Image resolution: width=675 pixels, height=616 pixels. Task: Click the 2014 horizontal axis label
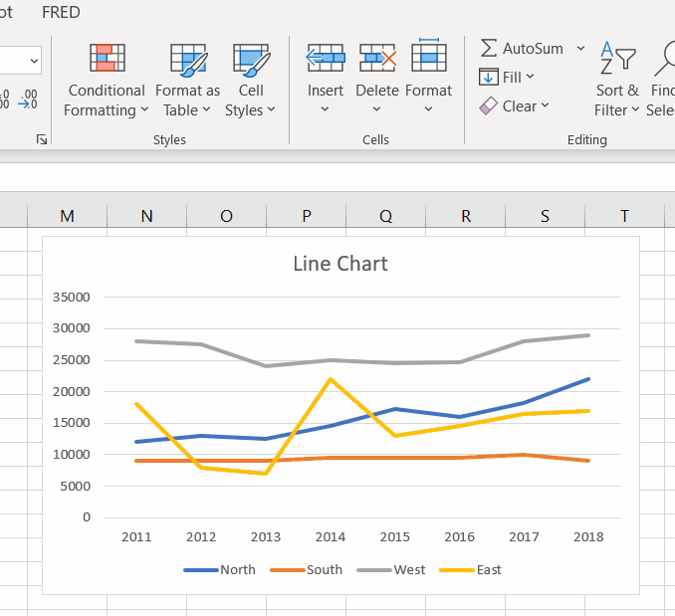pyautogui.click(x=331, y=536)
